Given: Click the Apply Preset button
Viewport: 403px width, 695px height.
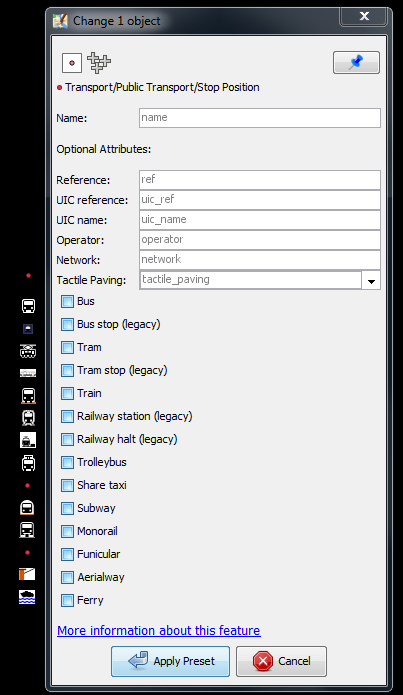Looking at the screenshot, I should (x=170, y=661).
